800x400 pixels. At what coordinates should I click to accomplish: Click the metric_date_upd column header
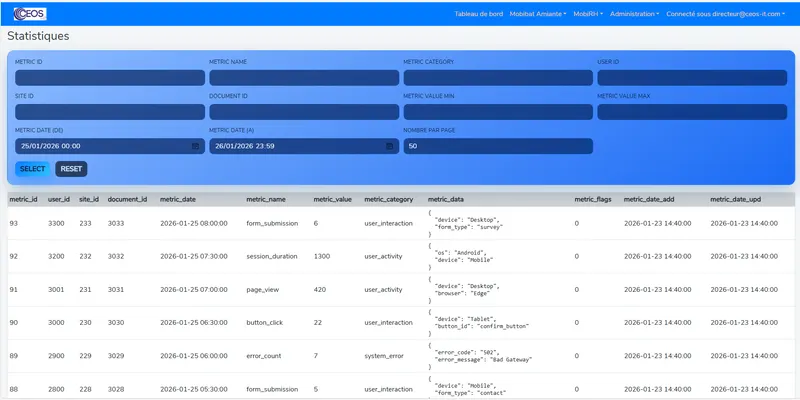point(735,199)
